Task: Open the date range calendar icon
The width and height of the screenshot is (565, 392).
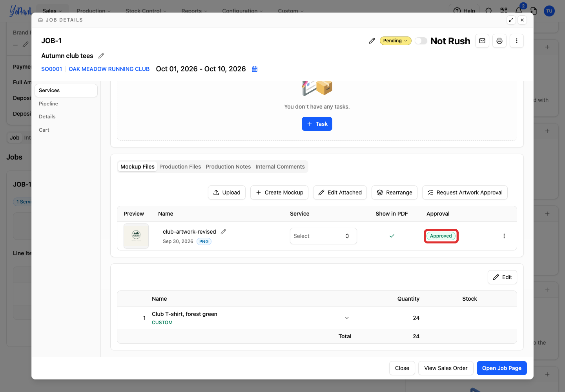Action: (x=255, y=69)
